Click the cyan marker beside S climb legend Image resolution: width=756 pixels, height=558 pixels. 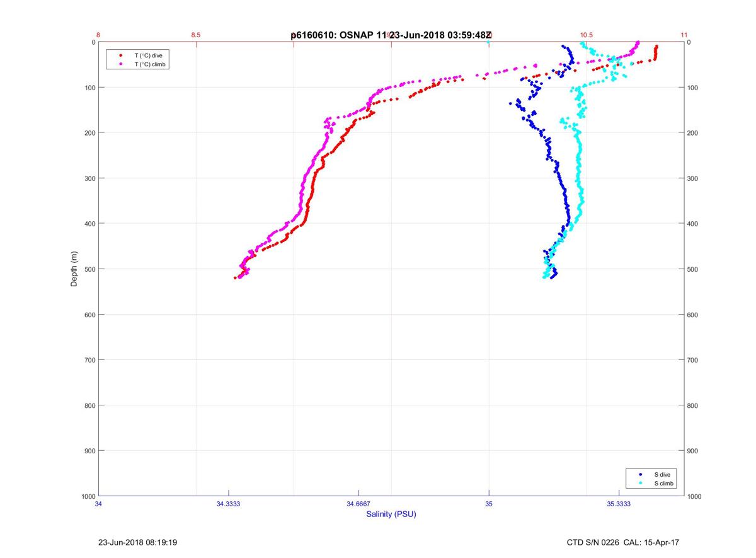point(640,483)
